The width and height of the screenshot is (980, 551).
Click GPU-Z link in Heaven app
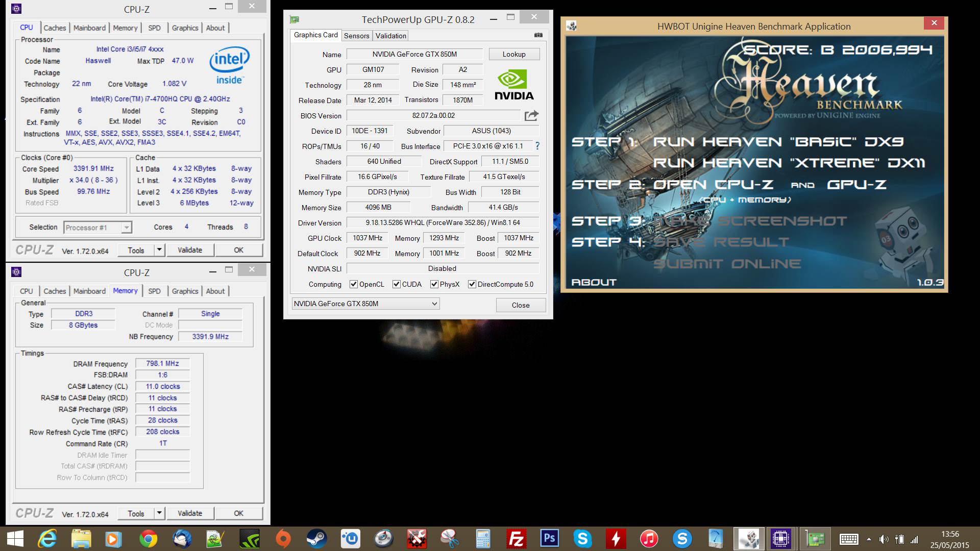(x=856, y=185)
